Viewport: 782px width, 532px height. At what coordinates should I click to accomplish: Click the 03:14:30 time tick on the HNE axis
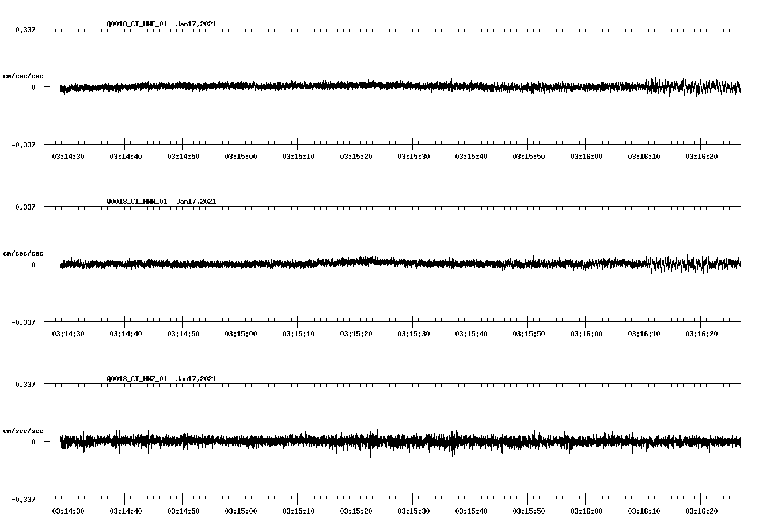68,155
